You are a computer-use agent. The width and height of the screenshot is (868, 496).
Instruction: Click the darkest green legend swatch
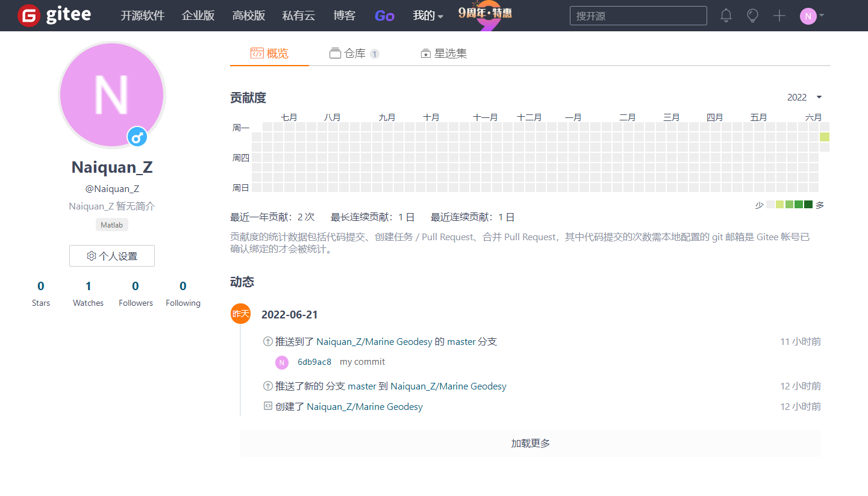coord(808,205)
